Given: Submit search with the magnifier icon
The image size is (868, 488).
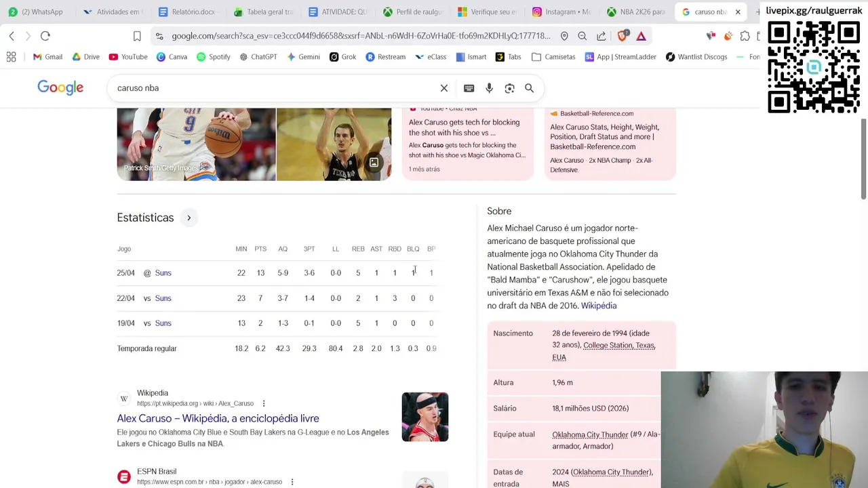Looking at the screenshot, I should (530, 88).
